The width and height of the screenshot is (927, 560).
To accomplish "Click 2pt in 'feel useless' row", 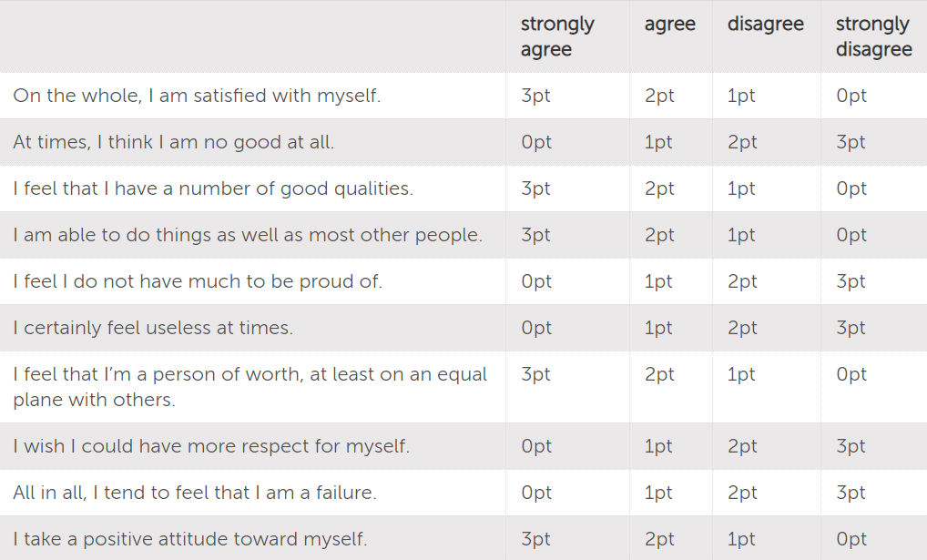I will point(742,328).
